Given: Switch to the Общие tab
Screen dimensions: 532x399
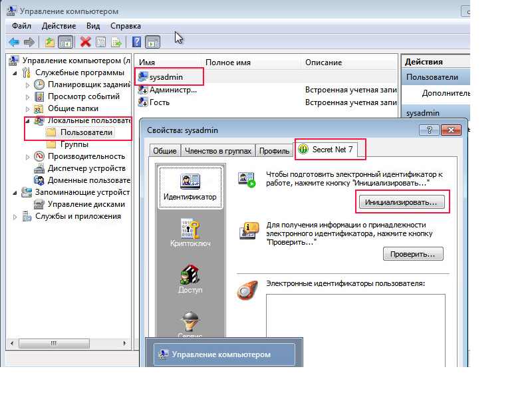Looking at the screenshot, I should point(165,151).
